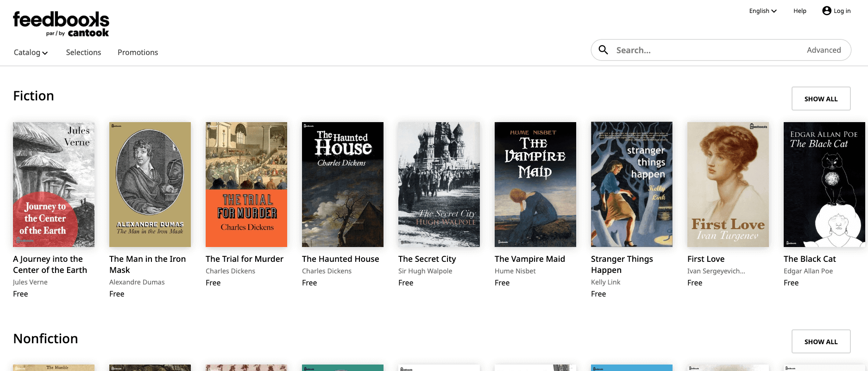Click the Fiction section heading
Viewport: 868px width, 371px height.
point(33,96)
